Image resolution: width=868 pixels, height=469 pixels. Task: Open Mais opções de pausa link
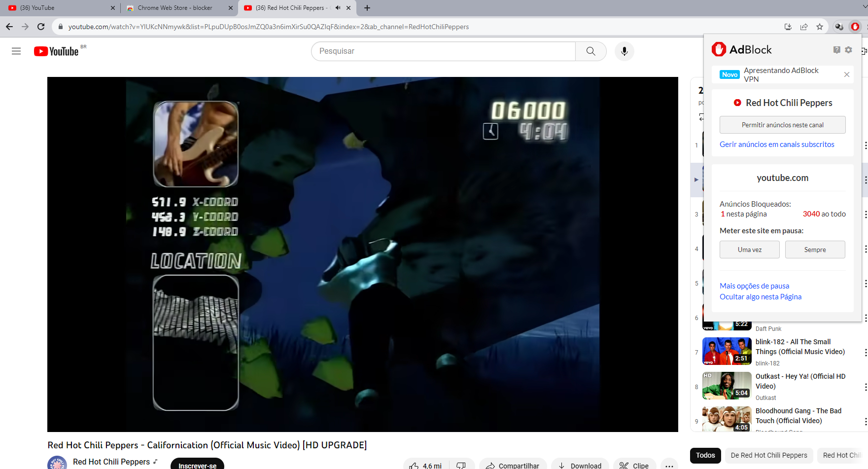pos(754,286)
